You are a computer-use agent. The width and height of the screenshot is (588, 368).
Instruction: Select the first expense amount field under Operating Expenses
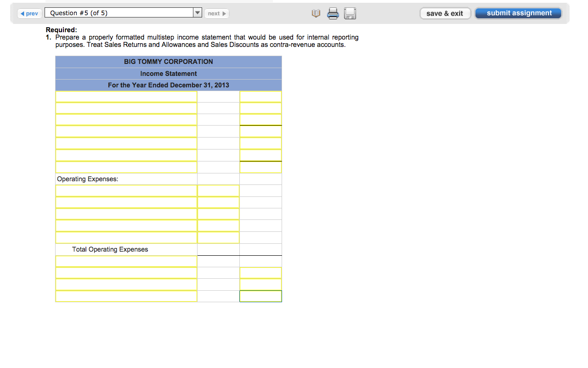coord(218,191)
